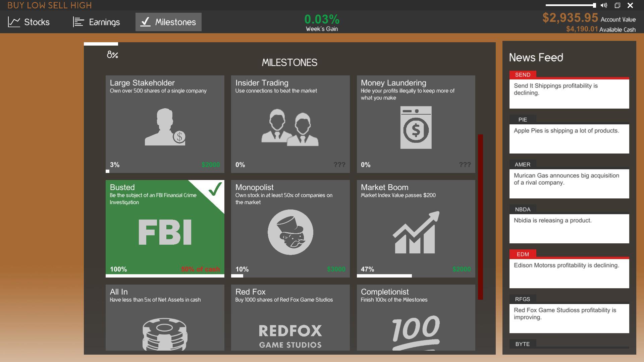The height and width of the screenshot is (362, 644).
Task: Click the dark red milestones scrollbar
Action: 480,217
